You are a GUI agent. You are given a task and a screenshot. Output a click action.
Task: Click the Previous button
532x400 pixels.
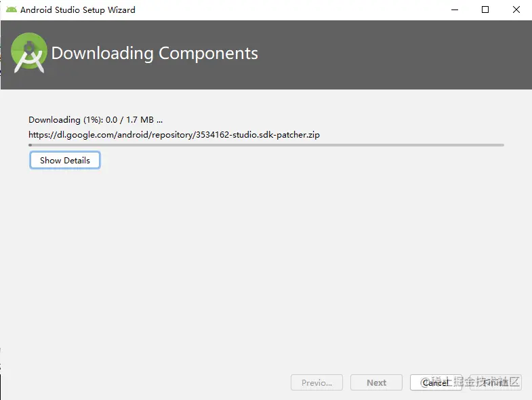click(x=316, y=382)
